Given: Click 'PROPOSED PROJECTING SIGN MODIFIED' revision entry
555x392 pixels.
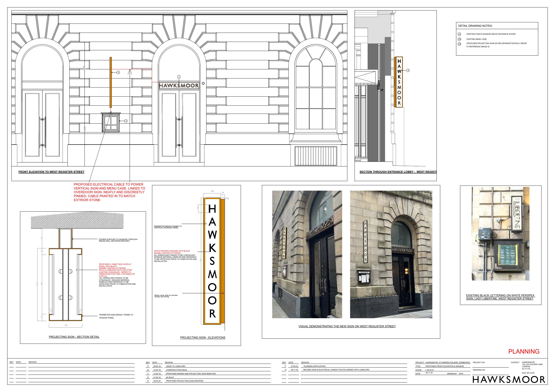Looking at the screenshot, I should click(x=184, y=381).
